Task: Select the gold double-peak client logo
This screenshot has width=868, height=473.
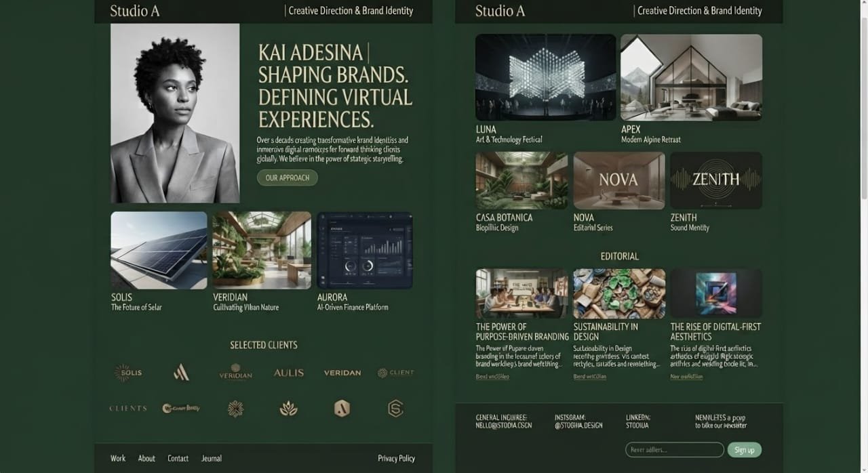Action: click(x=181, y=372)
